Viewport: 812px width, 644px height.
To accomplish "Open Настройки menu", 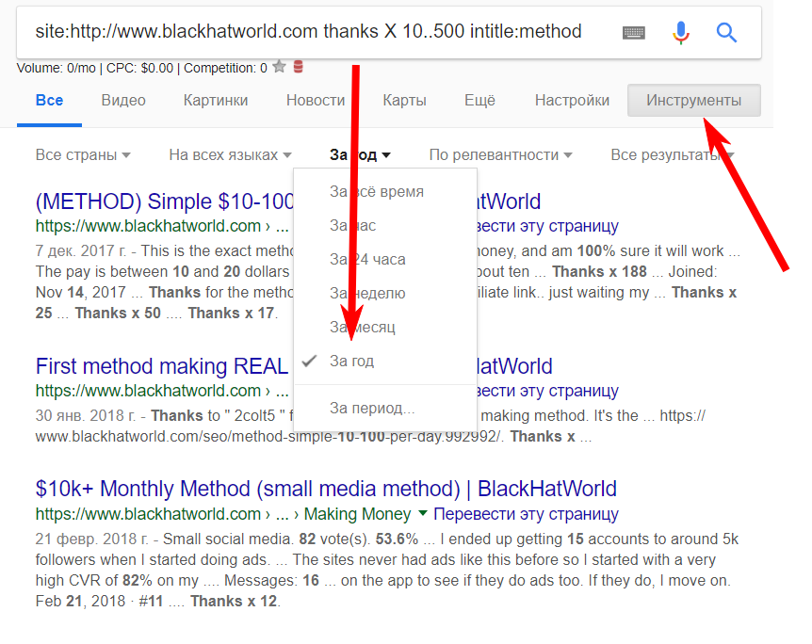I will [x=572, y=100].
